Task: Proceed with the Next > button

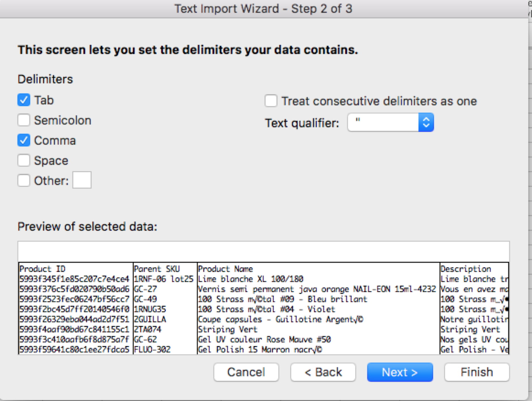Action: (400, 372)
